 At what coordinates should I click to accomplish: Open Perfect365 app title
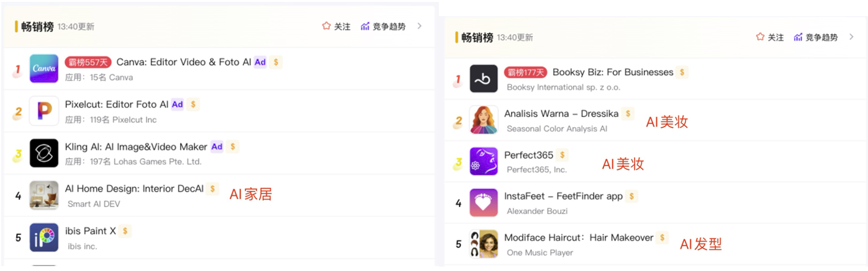click(x=528, y=155)
